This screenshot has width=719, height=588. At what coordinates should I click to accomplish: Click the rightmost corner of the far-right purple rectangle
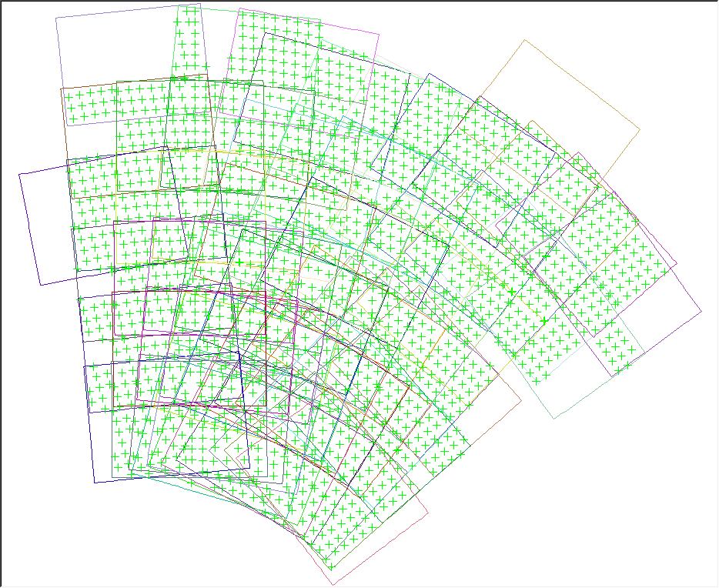pyautogui.click(x=702, y=312)
